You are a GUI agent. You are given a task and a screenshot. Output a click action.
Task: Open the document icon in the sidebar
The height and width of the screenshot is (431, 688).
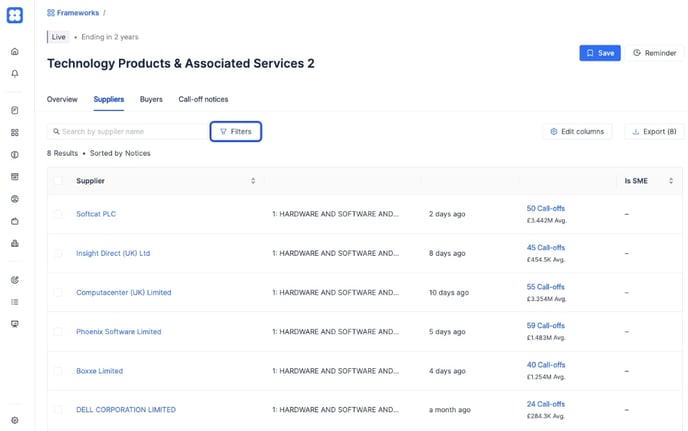click(x=14, y=110)
